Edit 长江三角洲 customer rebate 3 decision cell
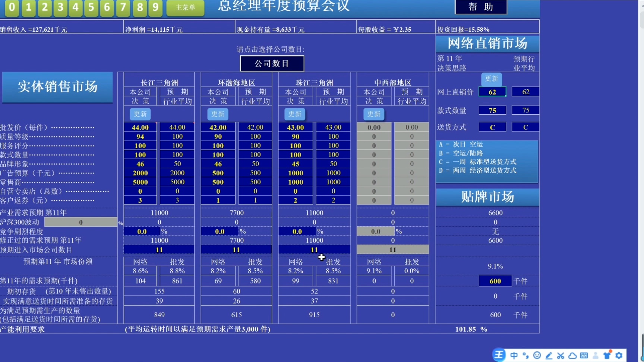 coord(140,200)
